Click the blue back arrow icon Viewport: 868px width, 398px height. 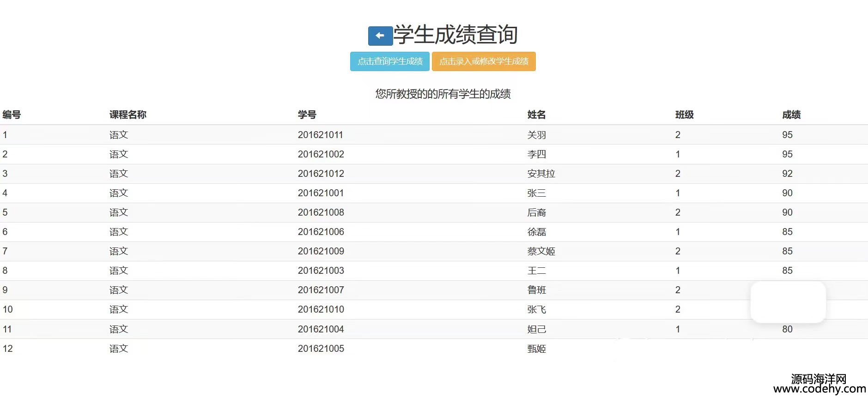coord(380,36)
